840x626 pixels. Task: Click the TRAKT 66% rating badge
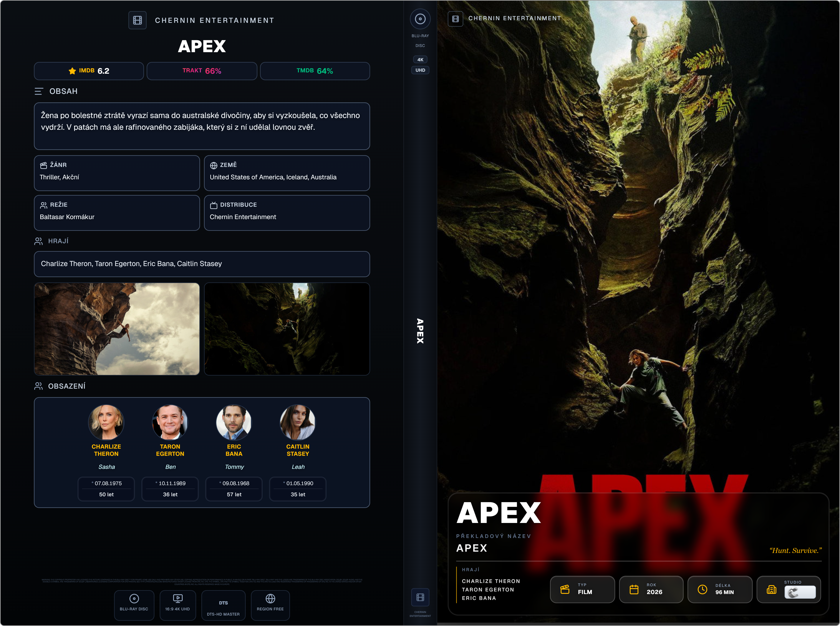click(202, 71)
